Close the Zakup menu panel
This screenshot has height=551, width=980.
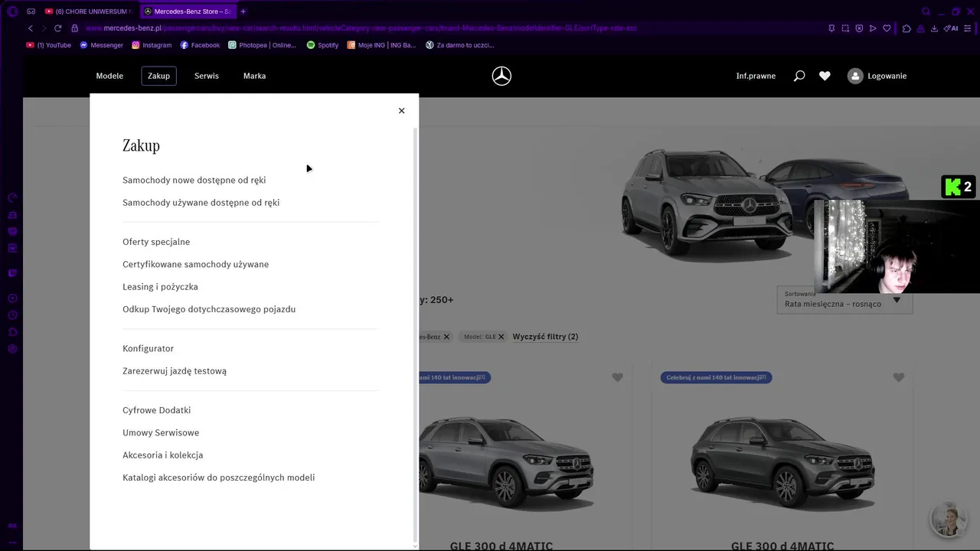click(401, 111)
